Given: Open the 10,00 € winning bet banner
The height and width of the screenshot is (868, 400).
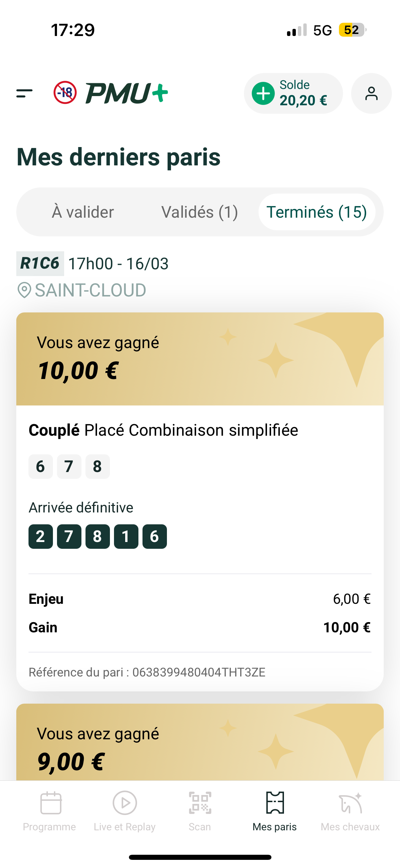Looking at the screenshot, I should click(200, 359).
